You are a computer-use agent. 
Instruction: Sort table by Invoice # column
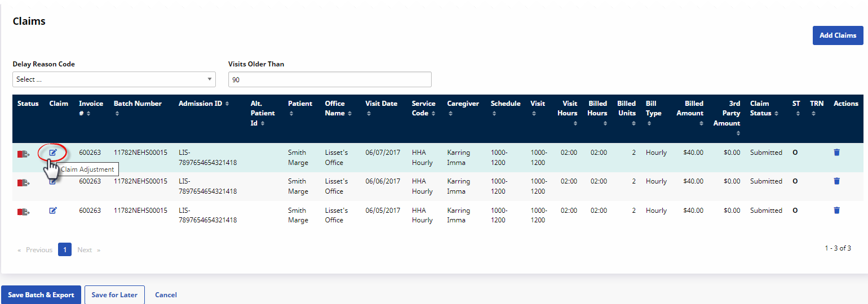(x=91, y=108)
